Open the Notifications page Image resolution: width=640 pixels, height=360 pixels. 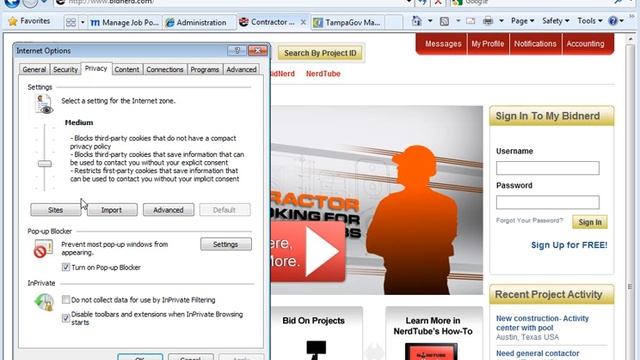pyautogui.click(x=535, y=44)
